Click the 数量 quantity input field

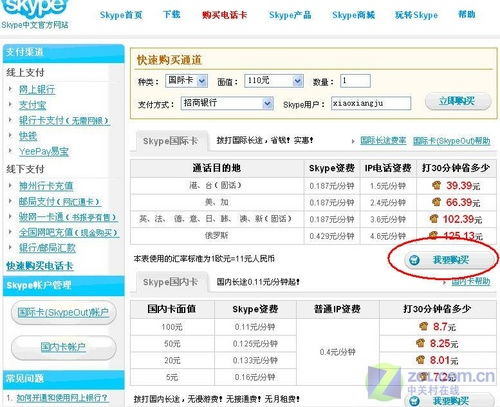(x=355, y=81)
